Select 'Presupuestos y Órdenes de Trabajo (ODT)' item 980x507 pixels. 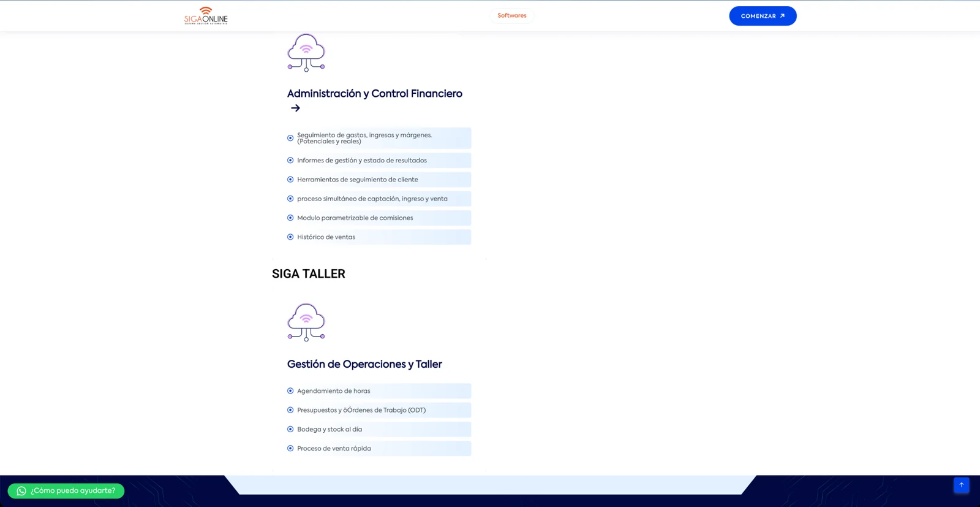pos(361,410)
